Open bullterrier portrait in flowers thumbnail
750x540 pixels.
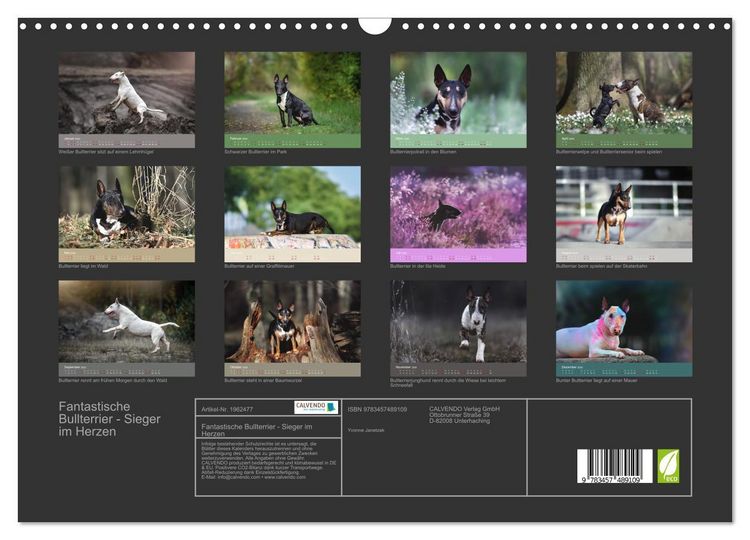[458, 100]
